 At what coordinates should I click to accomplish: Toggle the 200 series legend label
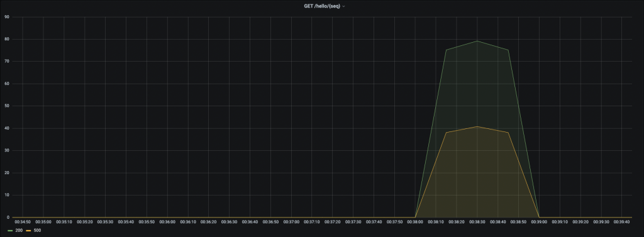(18, 231)
